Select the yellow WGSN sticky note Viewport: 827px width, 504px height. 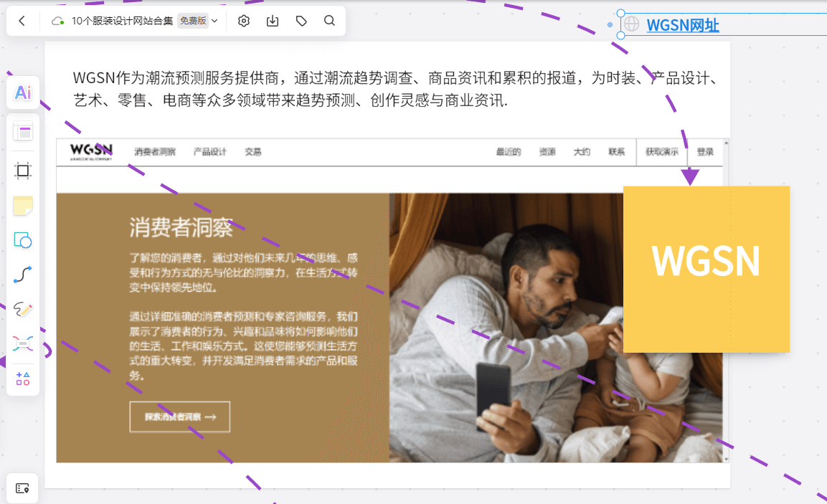click(x=707, y=269)
